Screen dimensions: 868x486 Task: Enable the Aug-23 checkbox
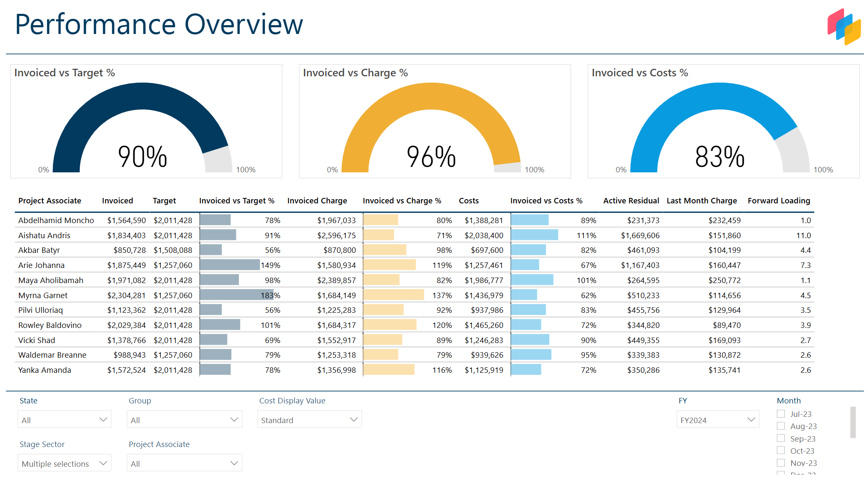pos(781,426)
